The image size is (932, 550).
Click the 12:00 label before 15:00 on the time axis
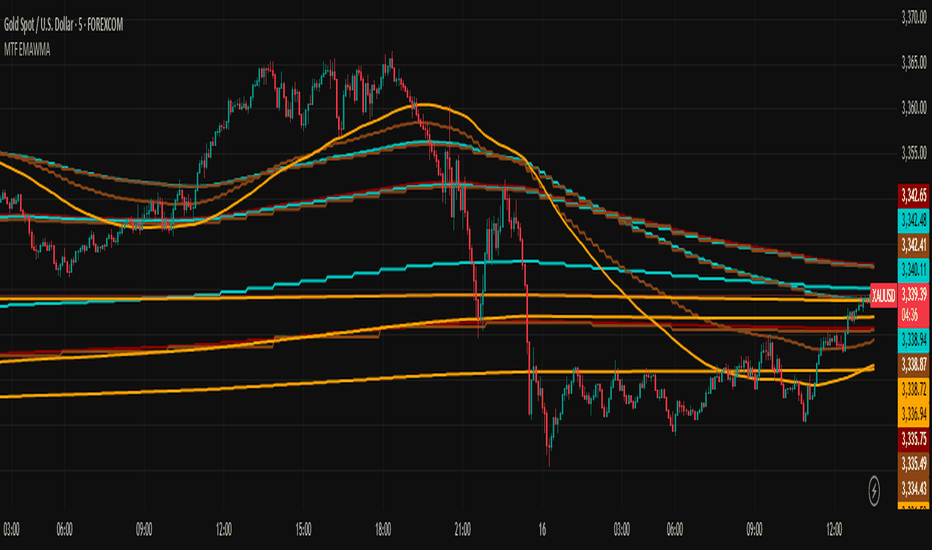(x=223, y=529)
